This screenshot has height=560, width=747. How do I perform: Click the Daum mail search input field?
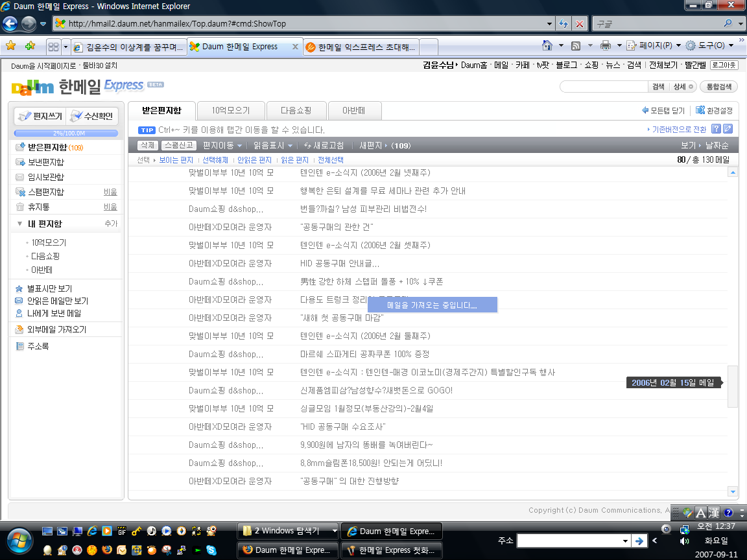604,87
